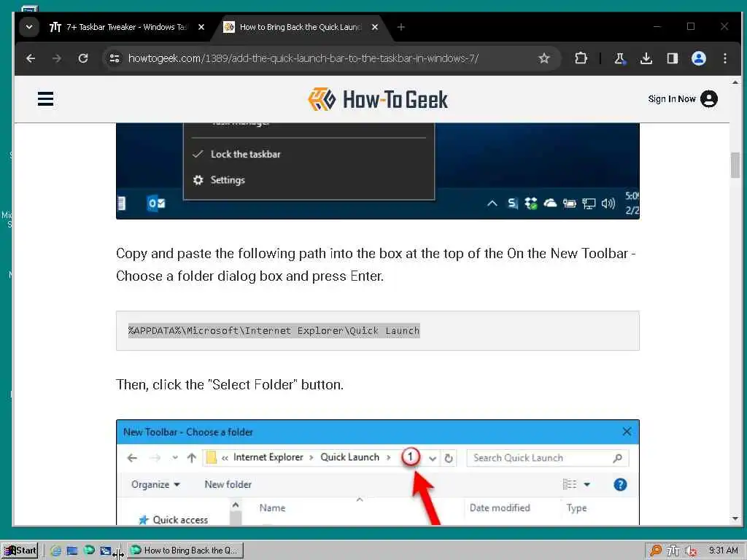Open a new browser tab
This screenshot has height=560, width=747.
[x=400, y=27]
